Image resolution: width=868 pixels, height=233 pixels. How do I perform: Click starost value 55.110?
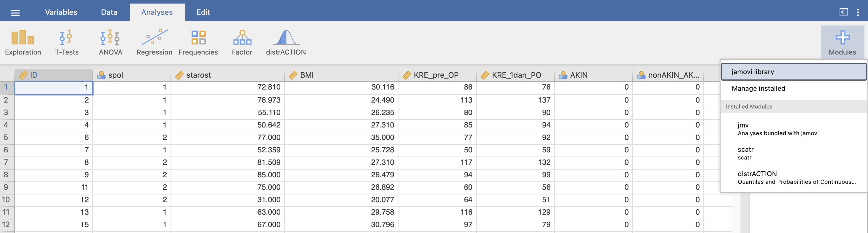pyautogui.click(x=227, y=113)
